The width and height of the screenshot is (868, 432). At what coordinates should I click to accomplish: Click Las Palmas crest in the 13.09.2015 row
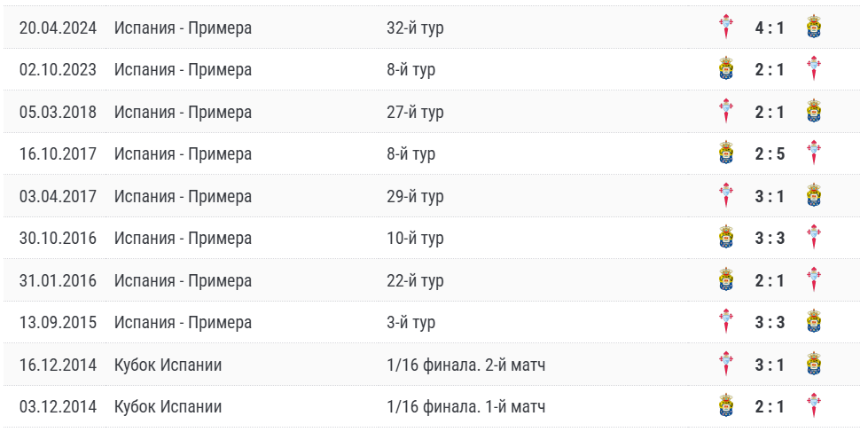pyautogui.click(x=814, y=322)
